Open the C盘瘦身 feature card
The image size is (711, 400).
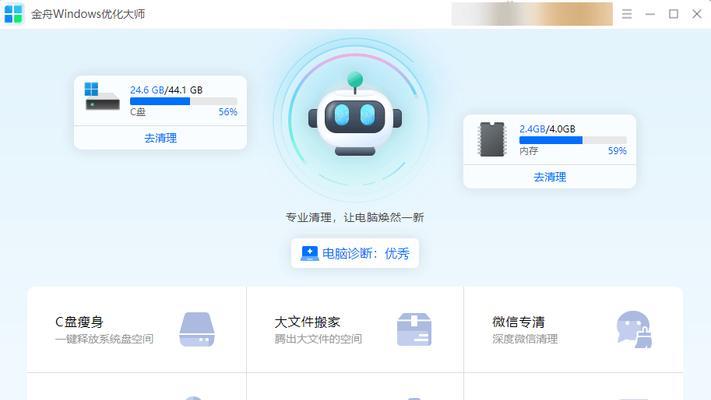(x=136, y=329)
